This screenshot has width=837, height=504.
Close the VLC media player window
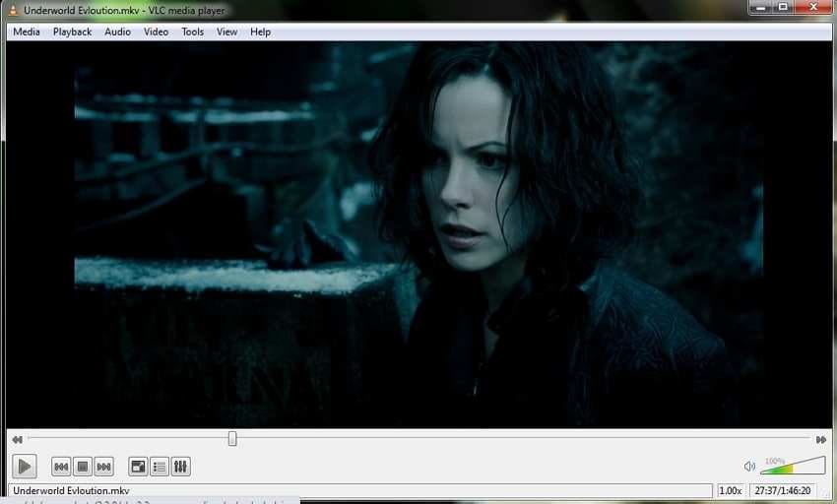point(813,7)
